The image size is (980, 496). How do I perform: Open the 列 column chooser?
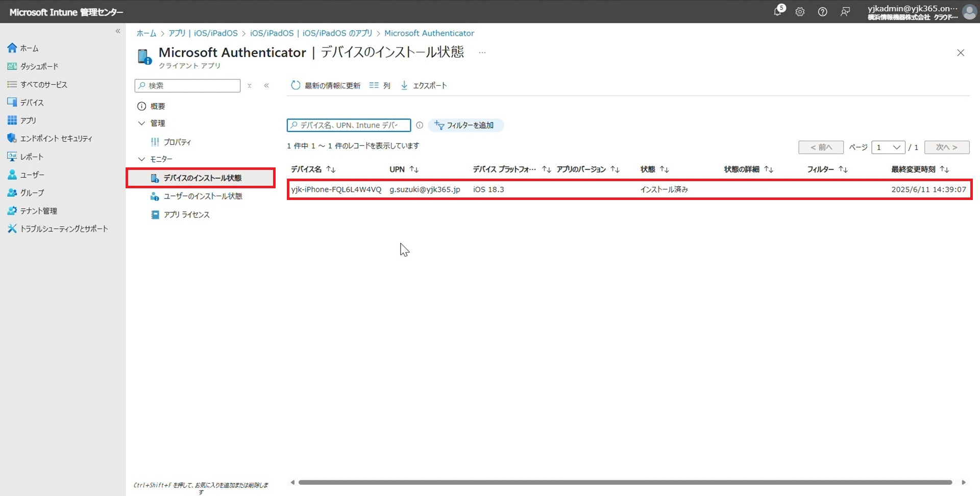[x=380, y=86]
